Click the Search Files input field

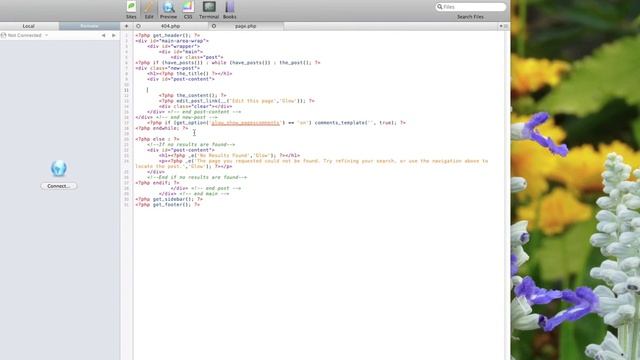[470, 7]
